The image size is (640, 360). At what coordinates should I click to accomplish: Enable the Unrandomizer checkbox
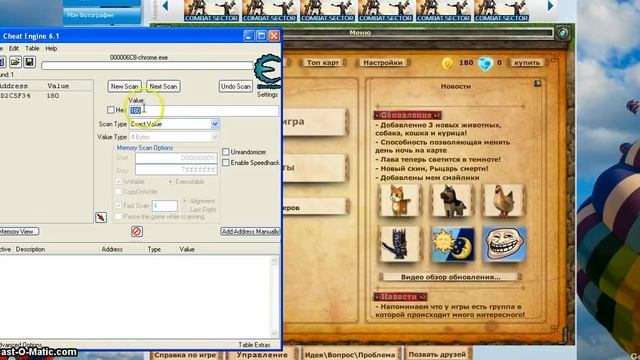[x=226, y=152]
